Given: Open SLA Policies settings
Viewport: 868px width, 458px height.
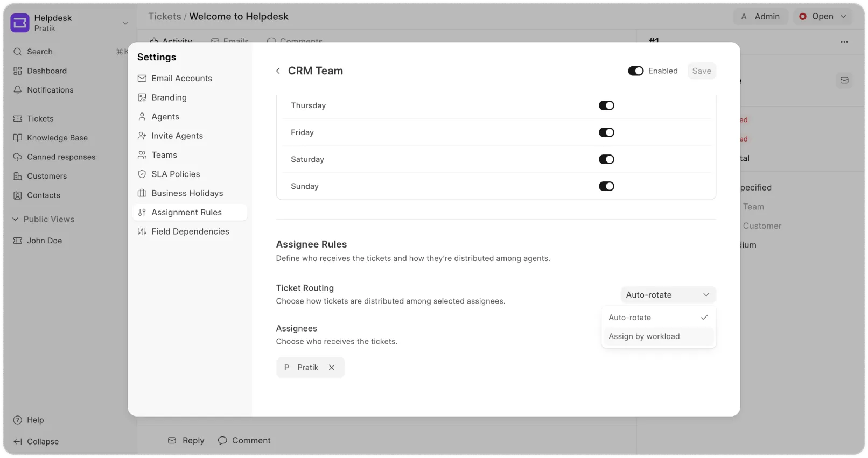Looking at the screenshot, I should pyautogui.click(x=176, y=174).
